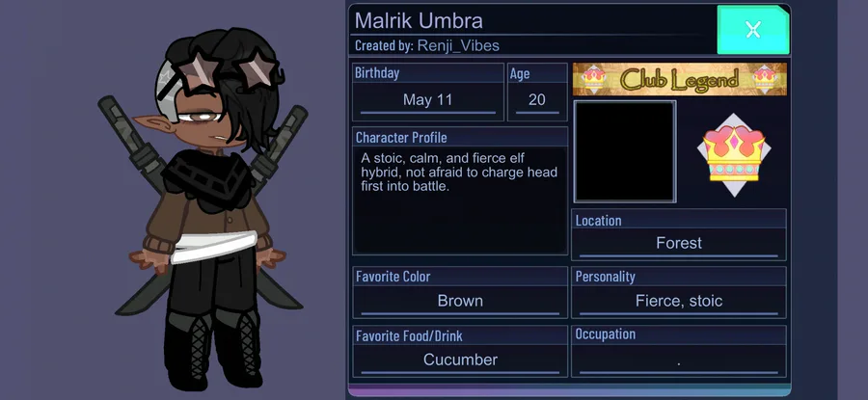Edit Favorite Color field showing Brown
The height and width of the screenshot is (400, 868).
pyautogui.click(x=460, y=301)
